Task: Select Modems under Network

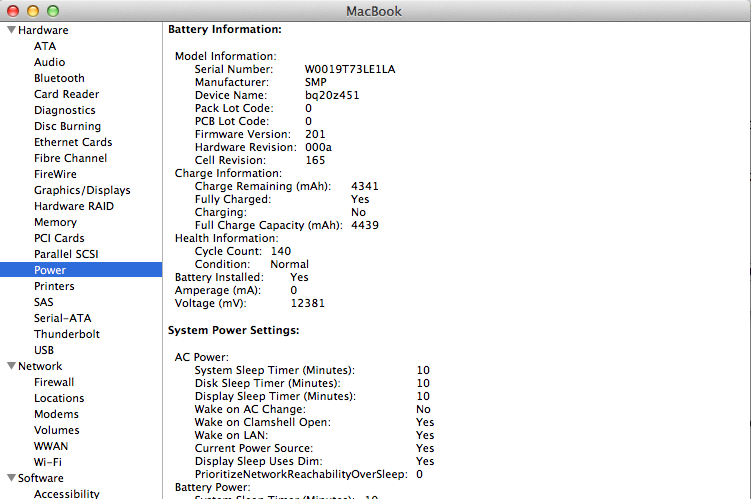Action: 56,414
